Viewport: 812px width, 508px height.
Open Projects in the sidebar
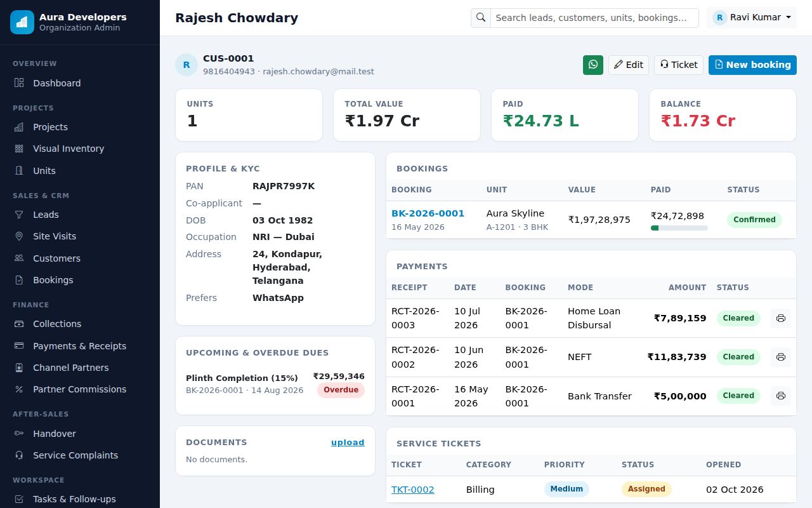pyautogui.click(x=80, y=127)
